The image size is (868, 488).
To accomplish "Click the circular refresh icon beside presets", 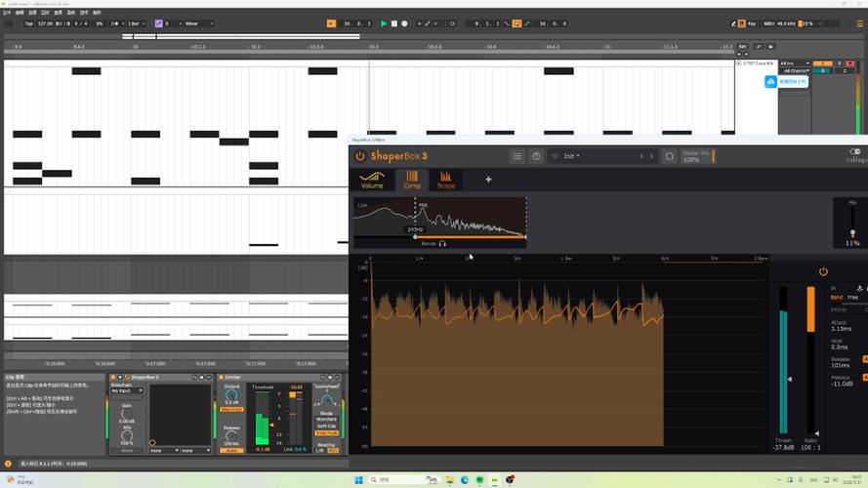I will point(669,156).
